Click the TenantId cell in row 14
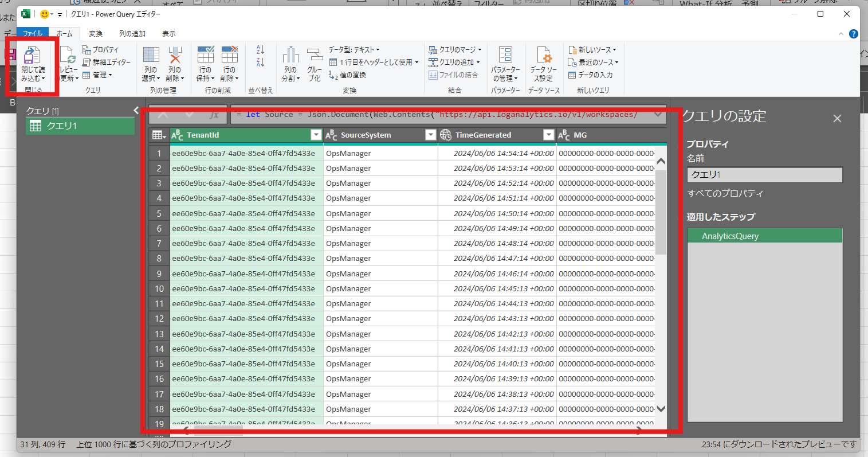868x457 pixels. coord(247,349)
